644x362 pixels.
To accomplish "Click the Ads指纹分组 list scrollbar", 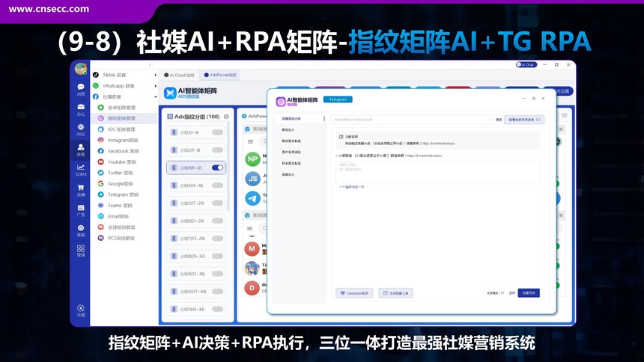I will pyautogui.click(x=228, y=166).
